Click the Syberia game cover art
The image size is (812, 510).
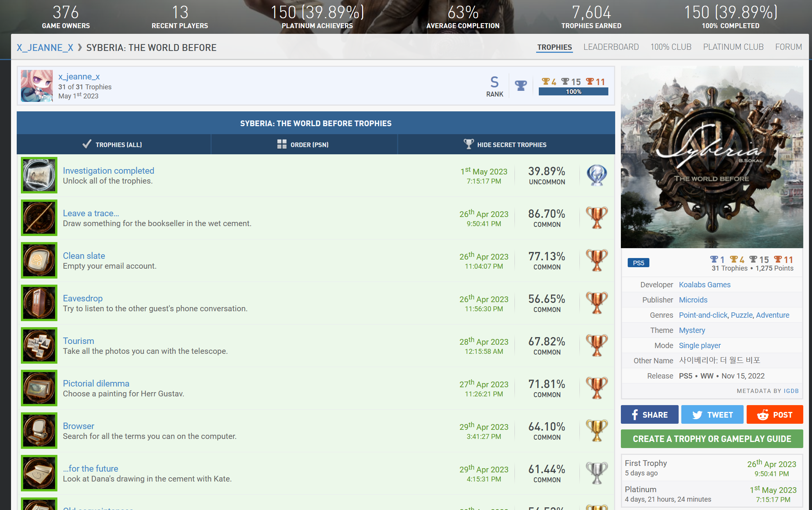click(712, 157)
